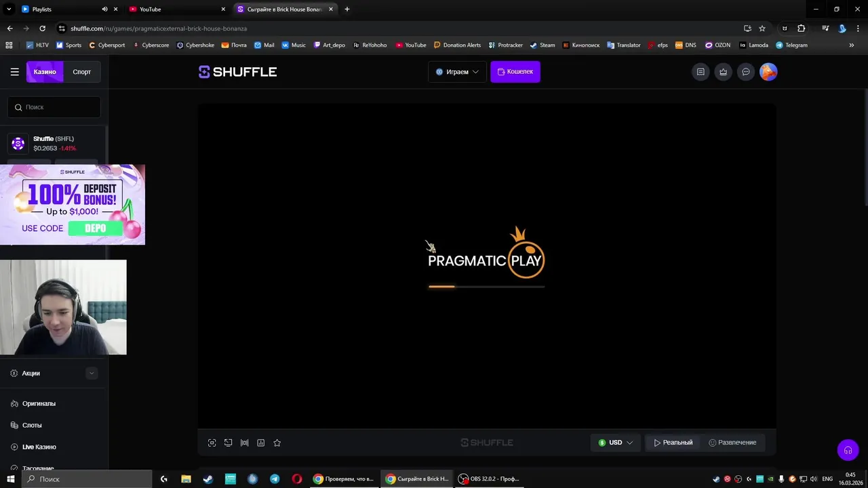
Task: Click the Windows taskbar Поиск search box
Action: point(87,479)
